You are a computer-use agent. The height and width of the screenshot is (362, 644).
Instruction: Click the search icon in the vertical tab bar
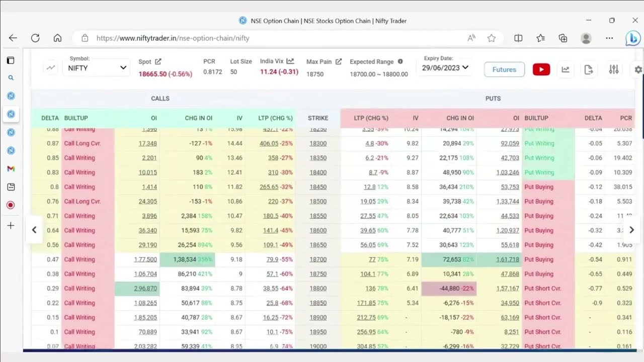pyautogui.click(x=11, y=78)
